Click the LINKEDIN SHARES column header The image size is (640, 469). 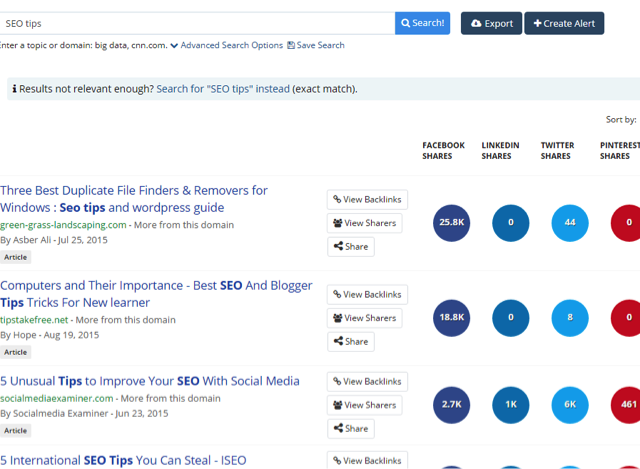point(500,151)
